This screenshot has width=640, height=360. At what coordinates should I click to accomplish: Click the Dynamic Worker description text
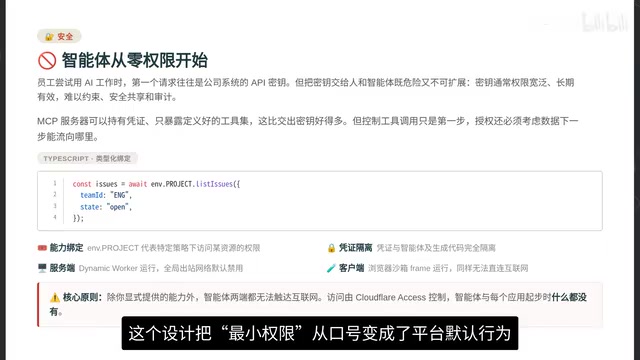pyautogui.click(x=161, y=268)
